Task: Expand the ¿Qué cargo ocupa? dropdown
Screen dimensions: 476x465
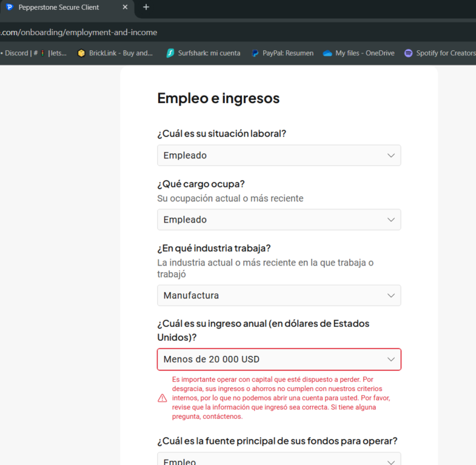Action: click(x=279, y=219)
